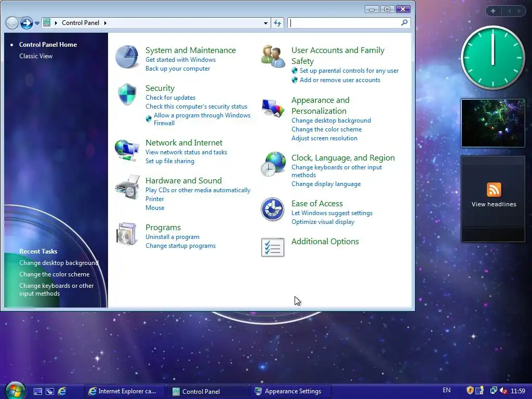Click Uninstall a program link
Screen dimensions: 532x399
[x=172, y=237]
